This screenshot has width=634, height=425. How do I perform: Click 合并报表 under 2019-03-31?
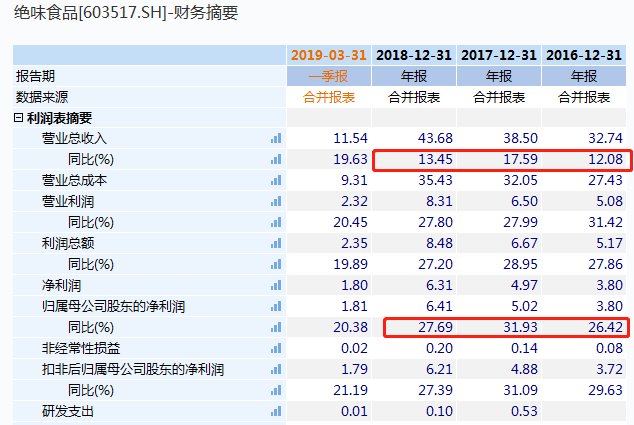[329, 97]
